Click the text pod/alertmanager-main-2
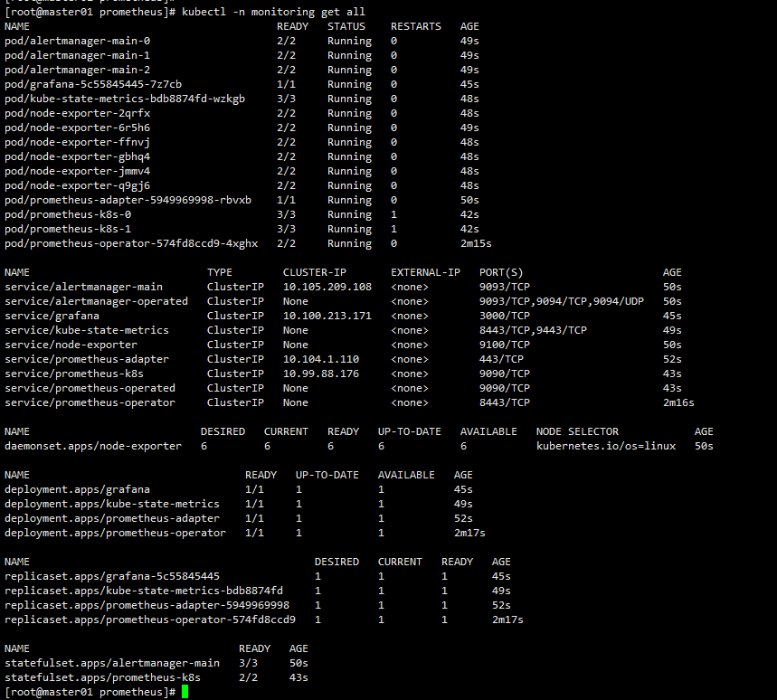The image size is (777, 700). (77, 70)
